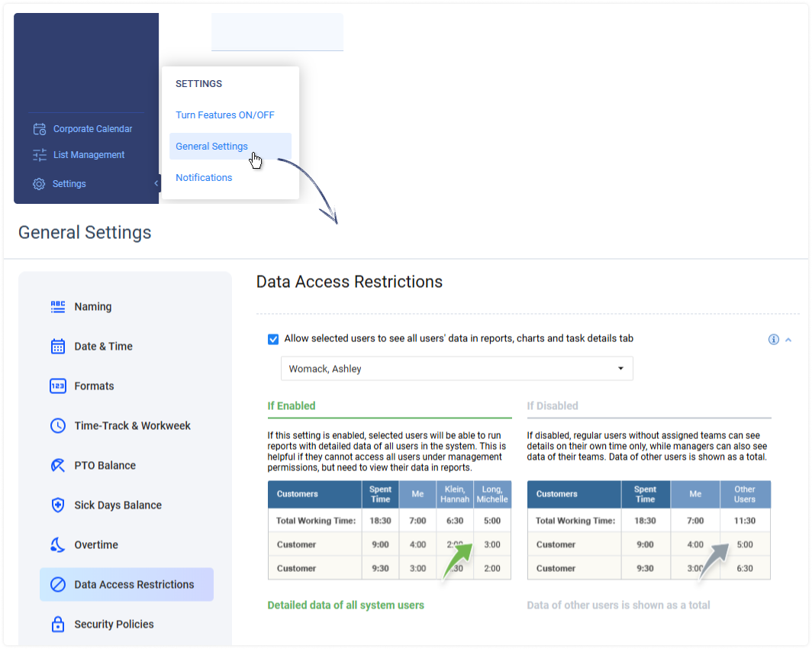Open the Naming section via its ABC icon
Image resolution: width=812 pixels, height=649 pixels.
[58, 306]
